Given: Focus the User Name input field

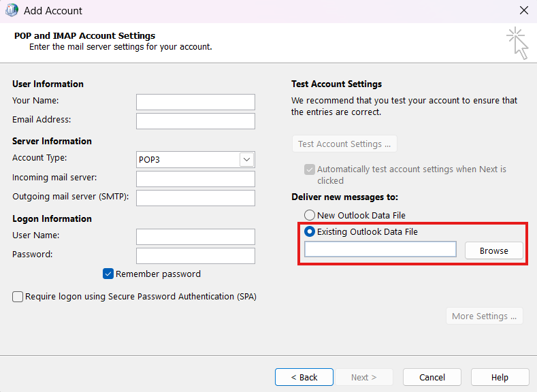Looking at the screenshot, I should pyautogui.click(x=195, y=237).
